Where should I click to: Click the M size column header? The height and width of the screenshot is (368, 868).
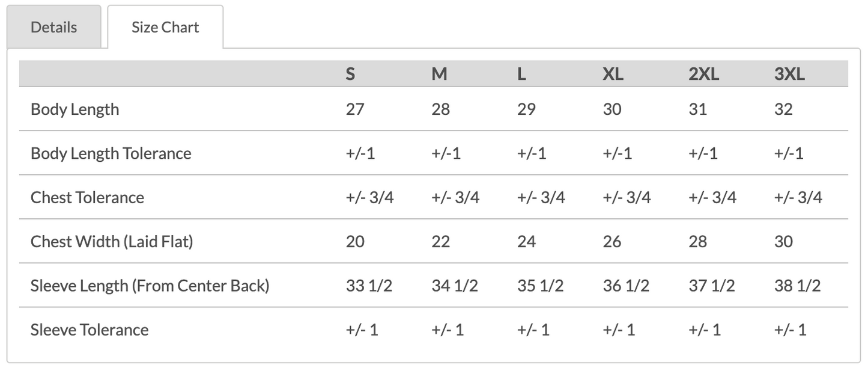point(439,74)
